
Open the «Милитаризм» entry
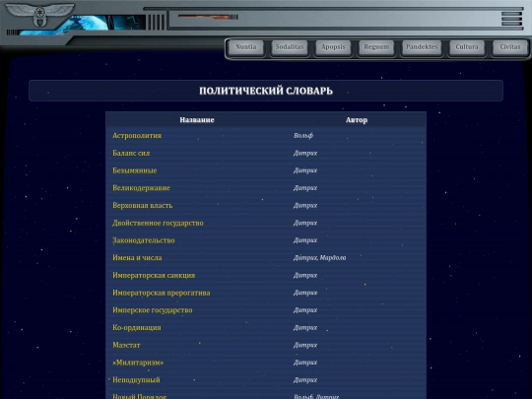pyautogui.click(x=138, y=363)
